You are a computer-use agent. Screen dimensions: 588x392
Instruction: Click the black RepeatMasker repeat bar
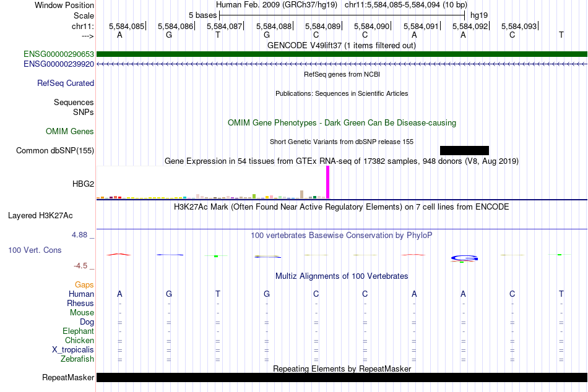tap(342, 377)
